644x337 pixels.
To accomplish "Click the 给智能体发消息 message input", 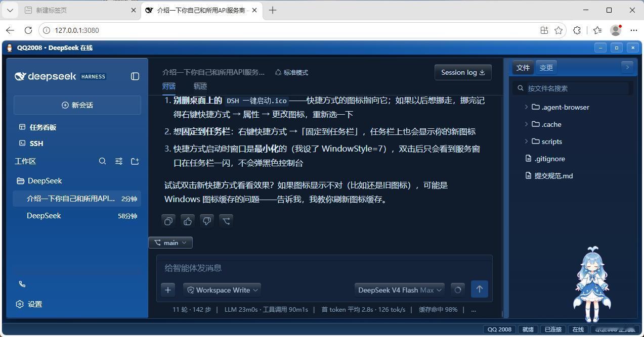I will click(324, 268).
